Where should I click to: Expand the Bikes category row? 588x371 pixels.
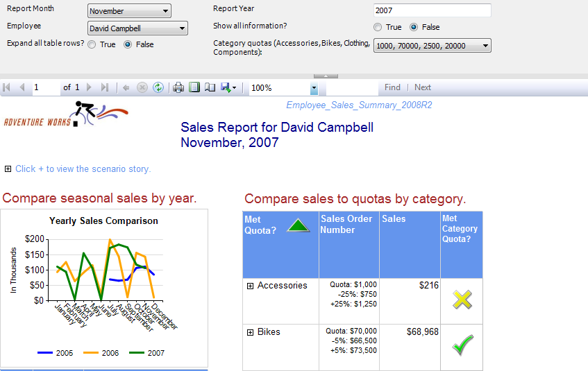coord(250,332)
